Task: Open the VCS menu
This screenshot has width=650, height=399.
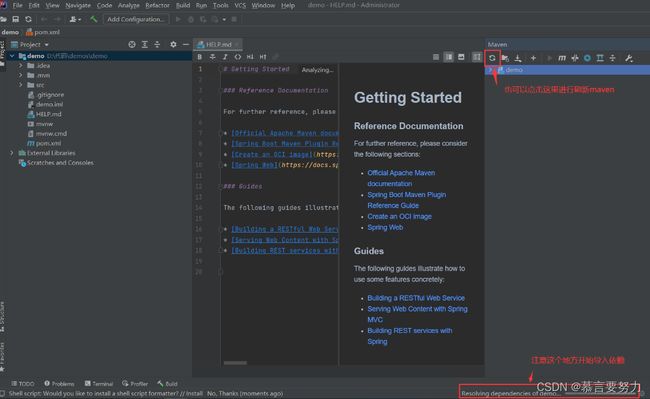Action: (240, 5)
